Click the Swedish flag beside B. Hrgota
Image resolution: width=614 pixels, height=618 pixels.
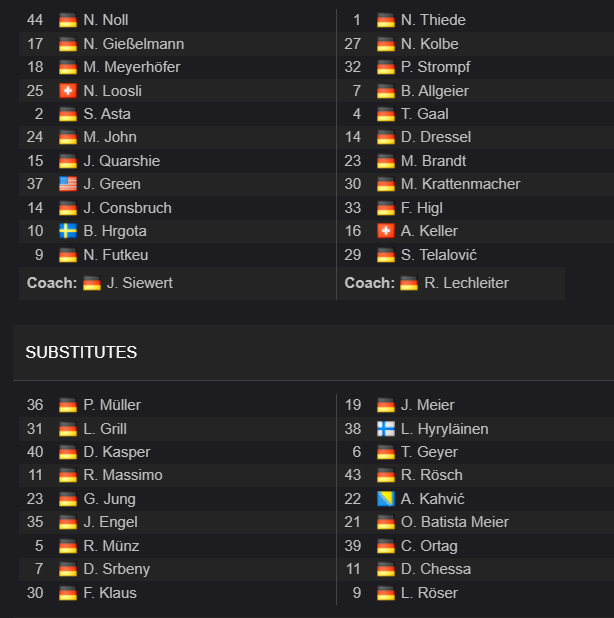coord(68,231)
